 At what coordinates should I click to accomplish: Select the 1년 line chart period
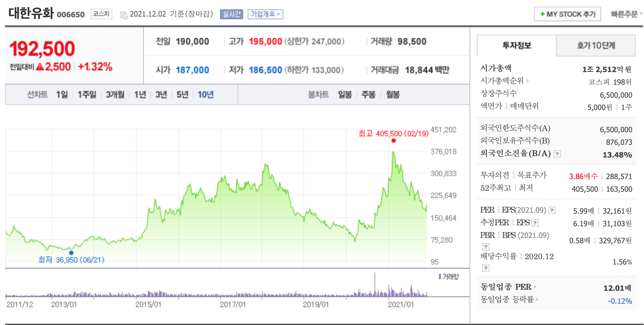tap(140, 95)
